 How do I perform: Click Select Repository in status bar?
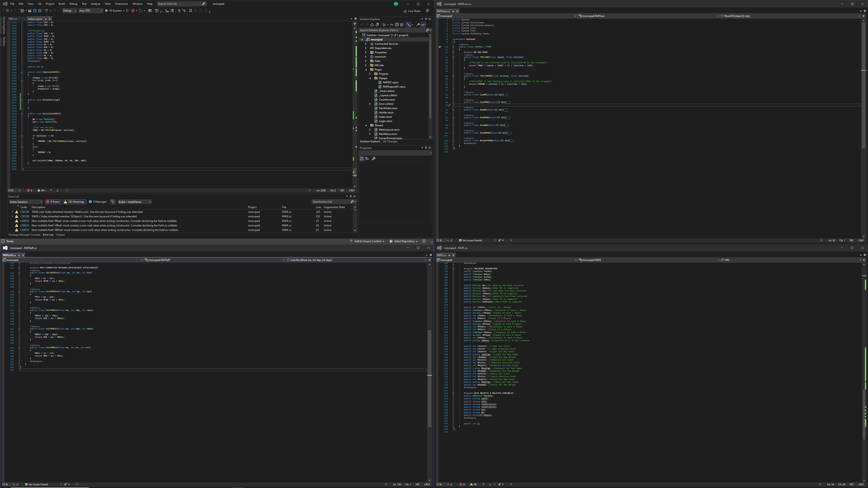(403, 241)
